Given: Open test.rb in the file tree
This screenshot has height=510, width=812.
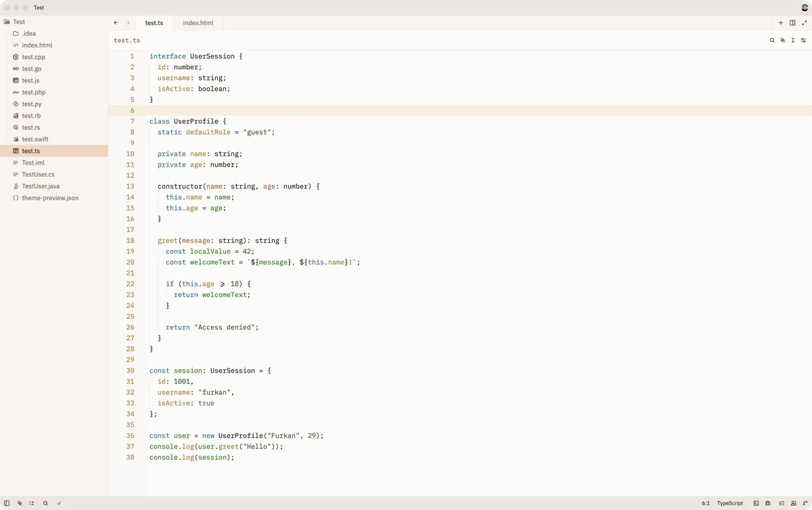Looking at the screenshot, I should pos(54,116).
